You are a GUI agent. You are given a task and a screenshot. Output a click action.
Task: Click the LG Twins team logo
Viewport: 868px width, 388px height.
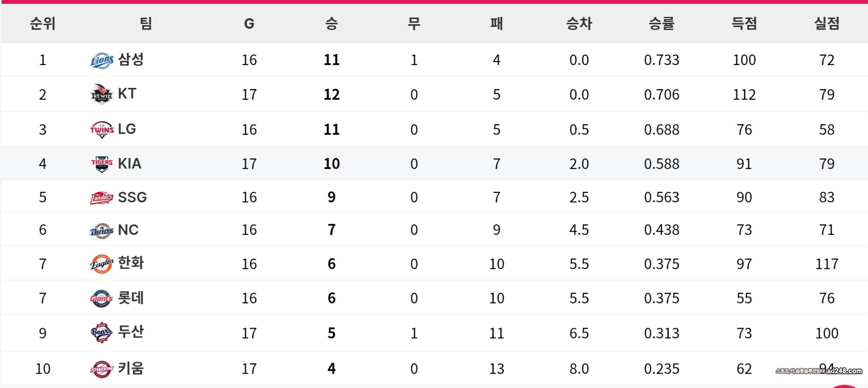pos(101,129)
